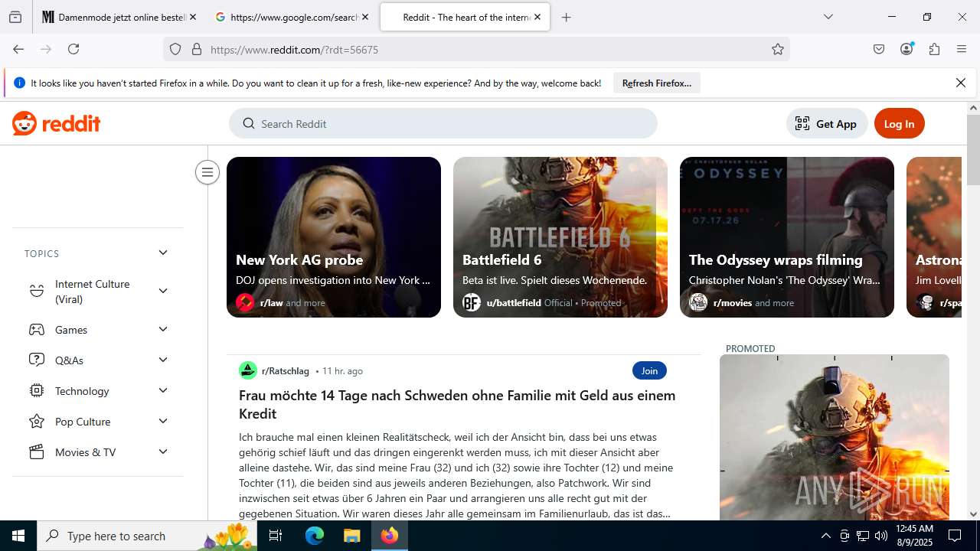
Task: Click the r/law avatar on AG card
Action: [245, 302]
